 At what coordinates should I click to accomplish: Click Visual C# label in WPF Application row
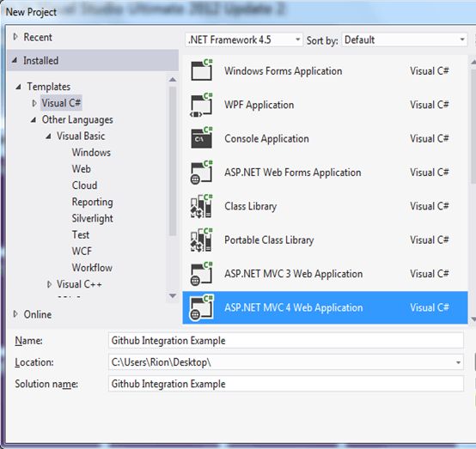click(x=430, y=105)
